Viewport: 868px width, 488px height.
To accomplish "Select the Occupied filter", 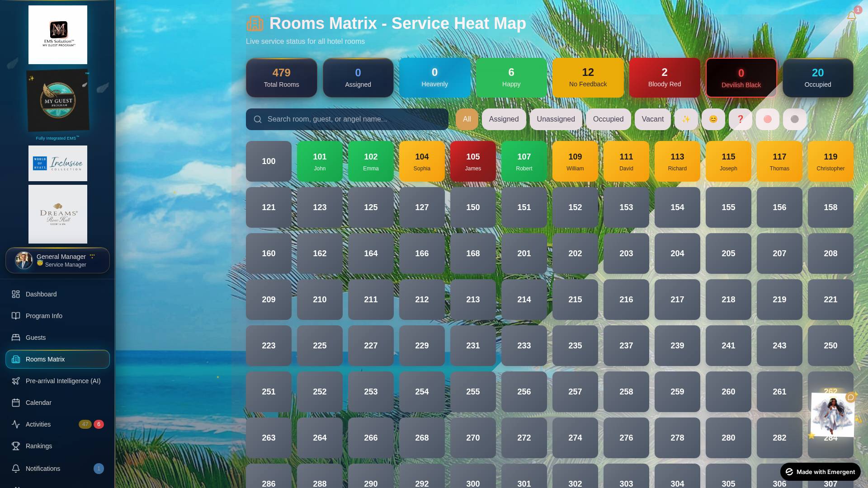I will (x=609, y=119).
